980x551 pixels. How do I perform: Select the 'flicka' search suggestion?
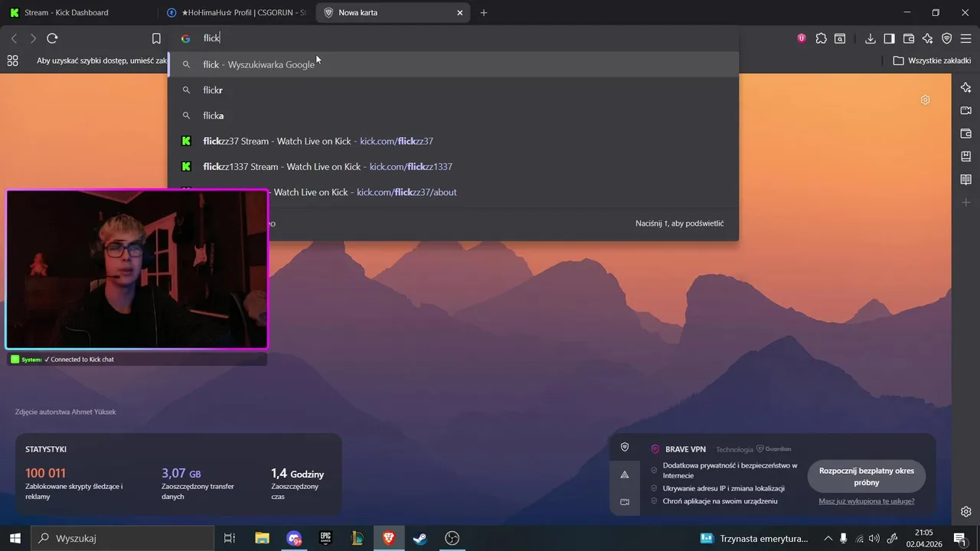(453, 116)
